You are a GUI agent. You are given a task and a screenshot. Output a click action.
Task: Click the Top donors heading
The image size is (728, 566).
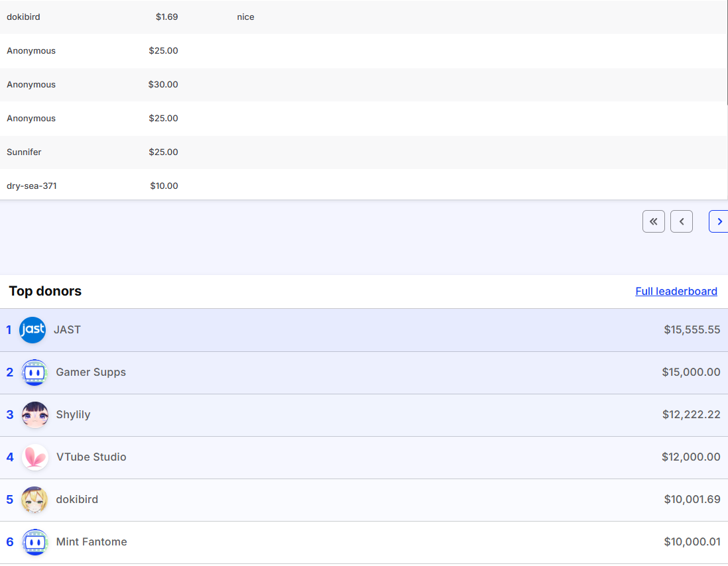point(45,291)
